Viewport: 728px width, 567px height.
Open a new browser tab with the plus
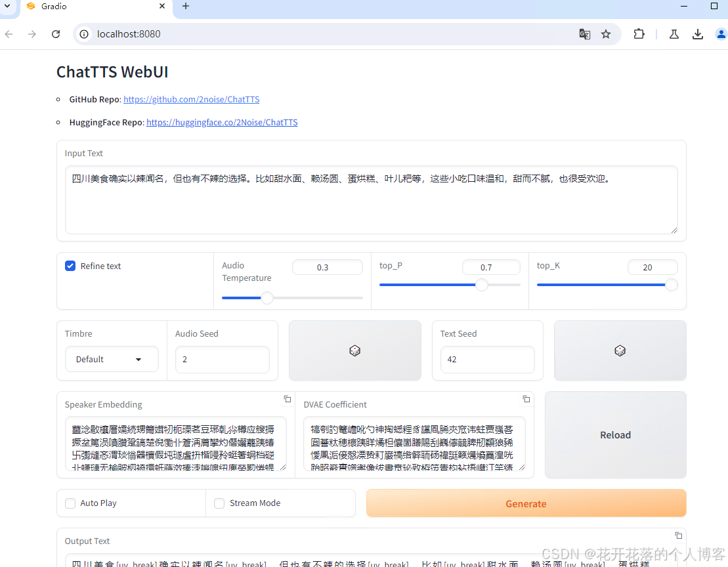[x=186, y=6]
